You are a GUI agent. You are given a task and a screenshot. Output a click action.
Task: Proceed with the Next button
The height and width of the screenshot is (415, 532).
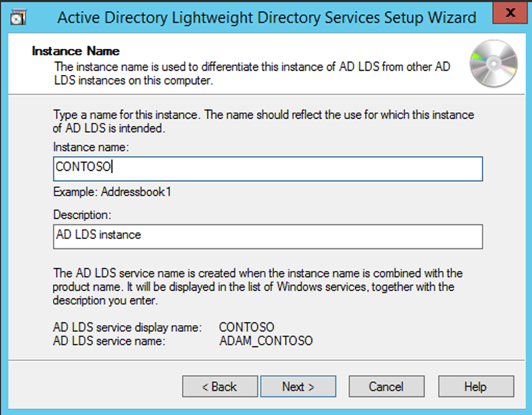(x=298, y=386)
